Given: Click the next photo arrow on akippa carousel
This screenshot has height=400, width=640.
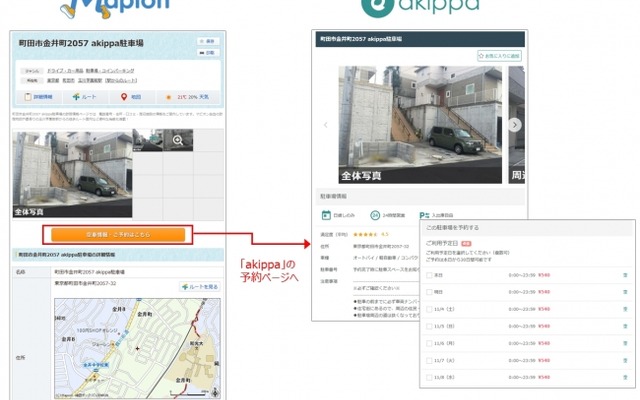Looking at the screenshot, I should (515, 125).
